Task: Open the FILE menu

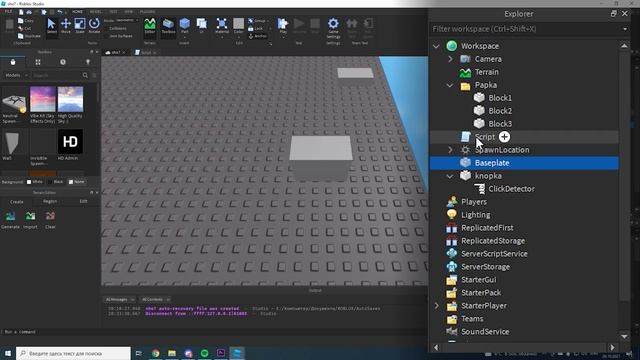Action: [x=8, y=12]
